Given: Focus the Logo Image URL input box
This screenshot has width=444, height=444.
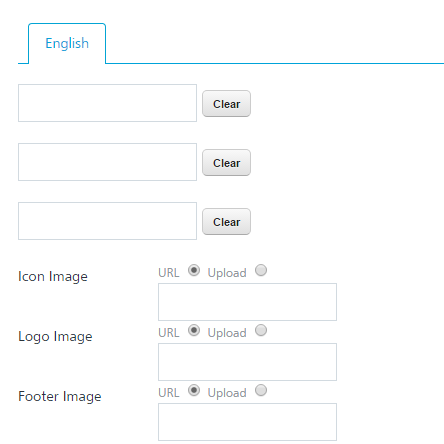Looking at the screenshot, I should click(x=247, y=362).
